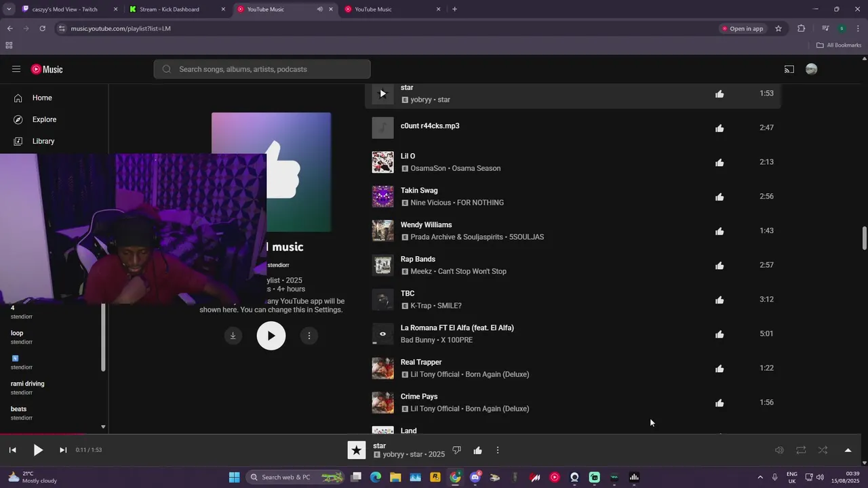Open the All Bookmarks folder
Image resolution: width=868 pixels, height=488 pixels.
click(839, 45)
